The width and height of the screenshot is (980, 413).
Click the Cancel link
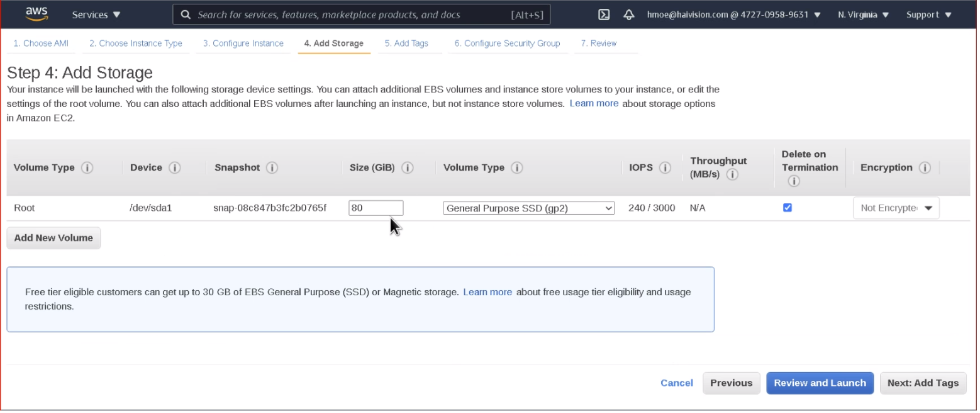pyautogui.click(x=676, y=383)
